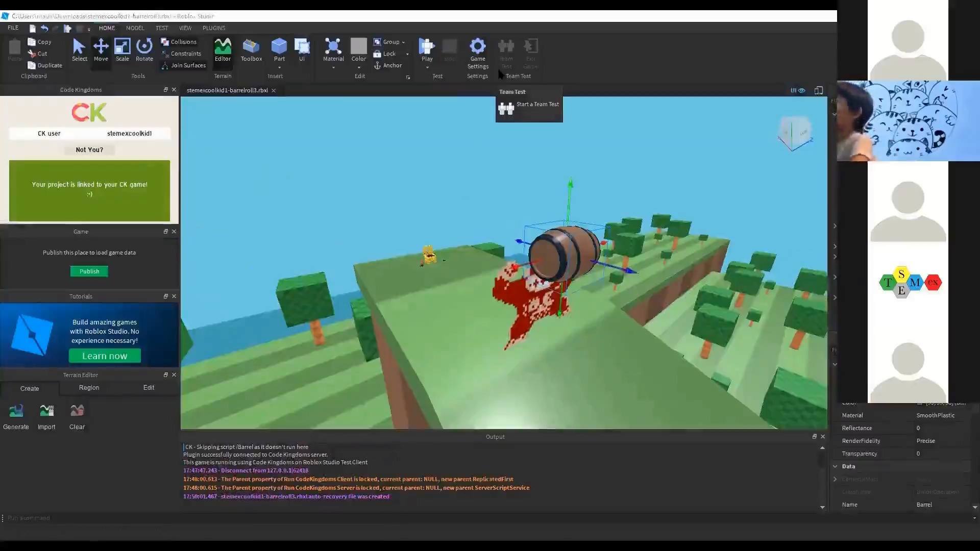The width and height of the screenshot is (980, 551).
Task: Click the Generate terrain icon
Action: 16,411
